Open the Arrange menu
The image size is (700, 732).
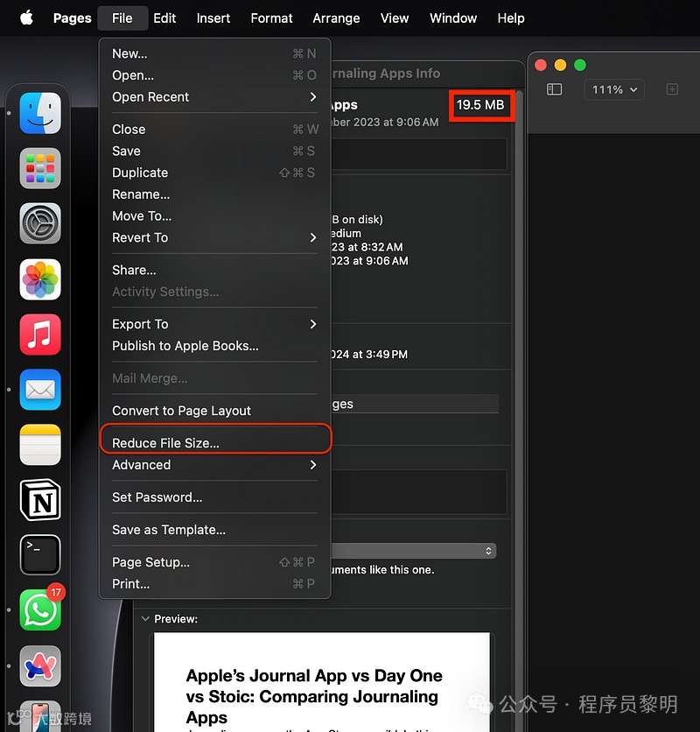click(336, 18)
